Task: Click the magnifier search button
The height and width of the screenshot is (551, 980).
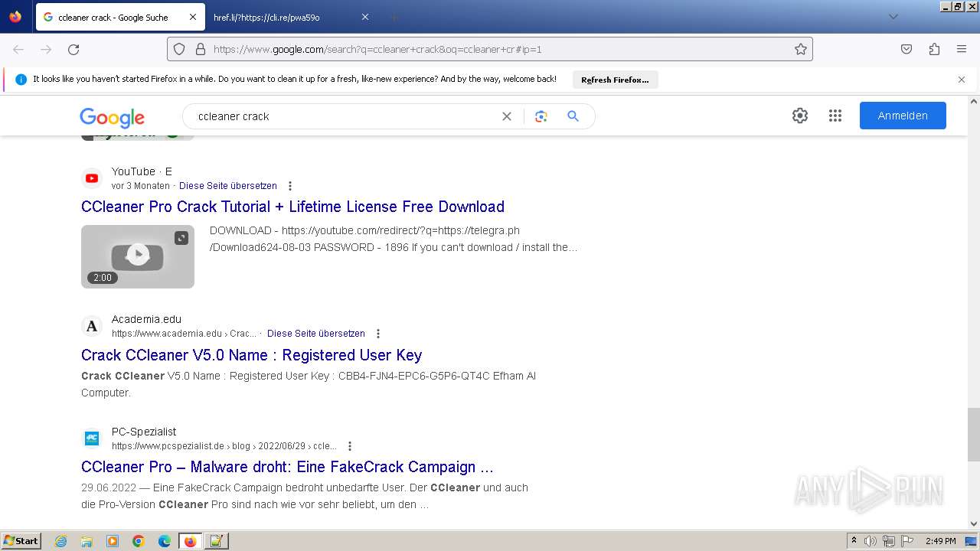Action: click(573, 116)
